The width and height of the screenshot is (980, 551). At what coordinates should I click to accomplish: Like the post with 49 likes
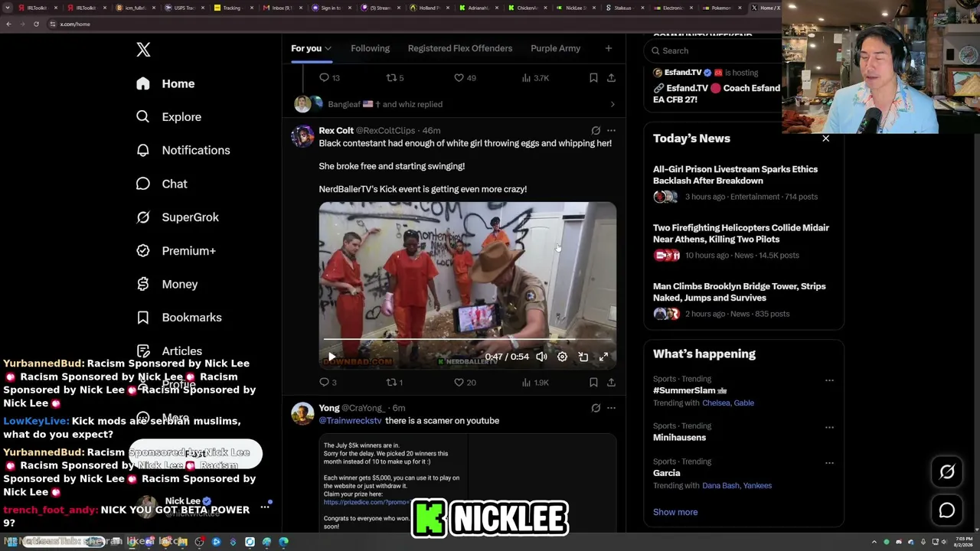(465, 77)
